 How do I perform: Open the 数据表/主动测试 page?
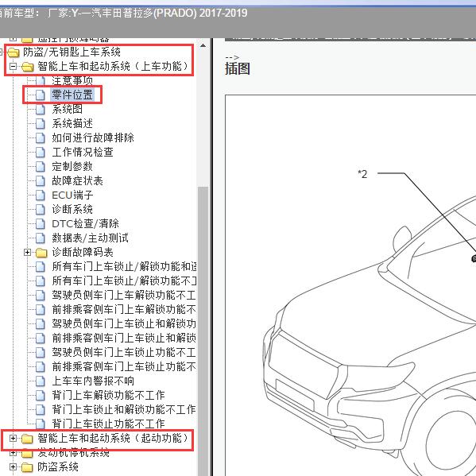tap(90, 238)
